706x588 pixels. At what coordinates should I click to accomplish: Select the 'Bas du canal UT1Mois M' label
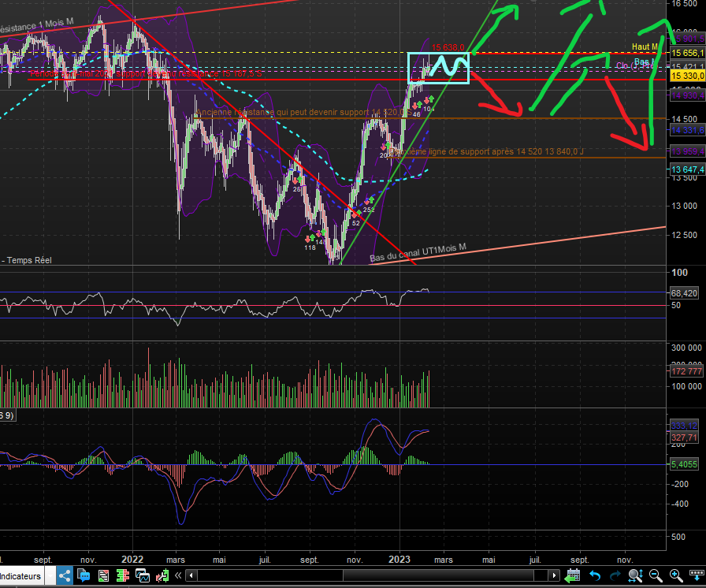click(418, 252)
